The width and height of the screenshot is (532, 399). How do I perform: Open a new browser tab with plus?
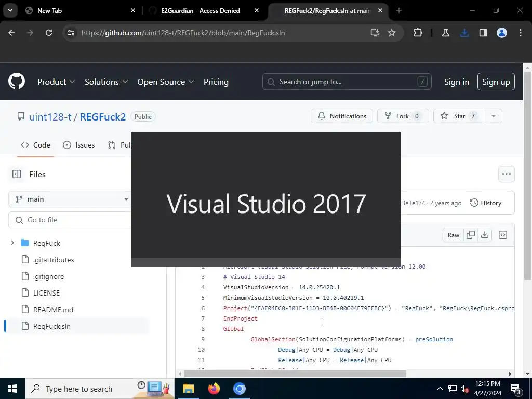tap(399, 10)
